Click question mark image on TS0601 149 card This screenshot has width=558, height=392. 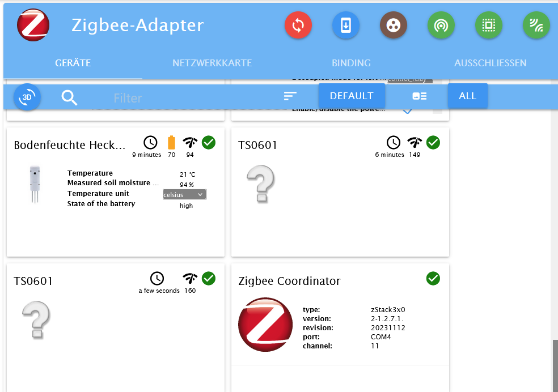(x=261, y=184)
